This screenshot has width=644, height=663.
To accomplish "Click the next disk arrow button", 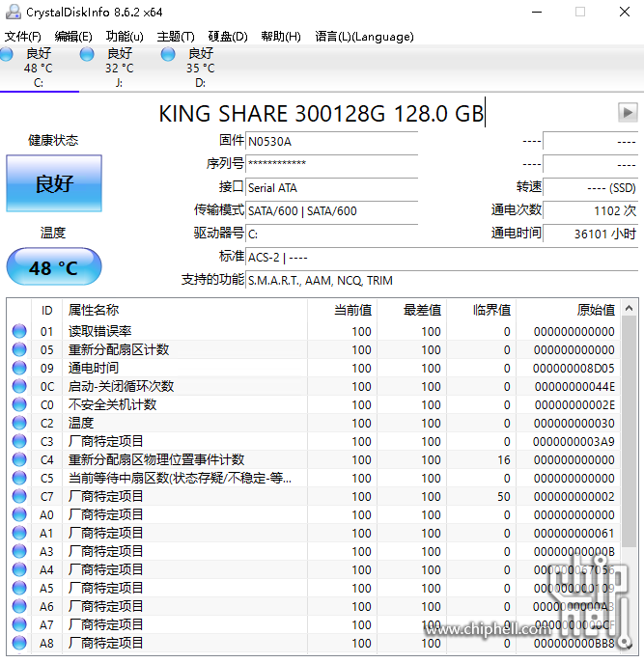I will (x=628, y=113).
